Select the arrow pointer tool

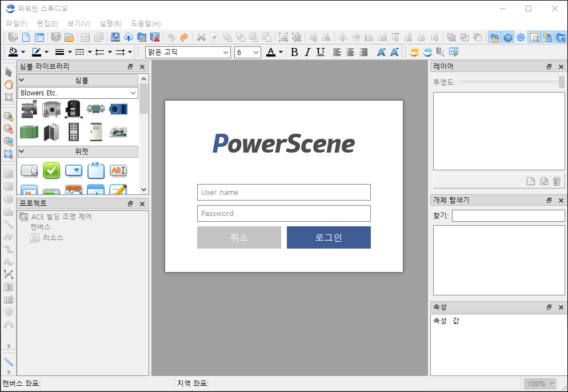pyautogui.click(x=9, y=72)
